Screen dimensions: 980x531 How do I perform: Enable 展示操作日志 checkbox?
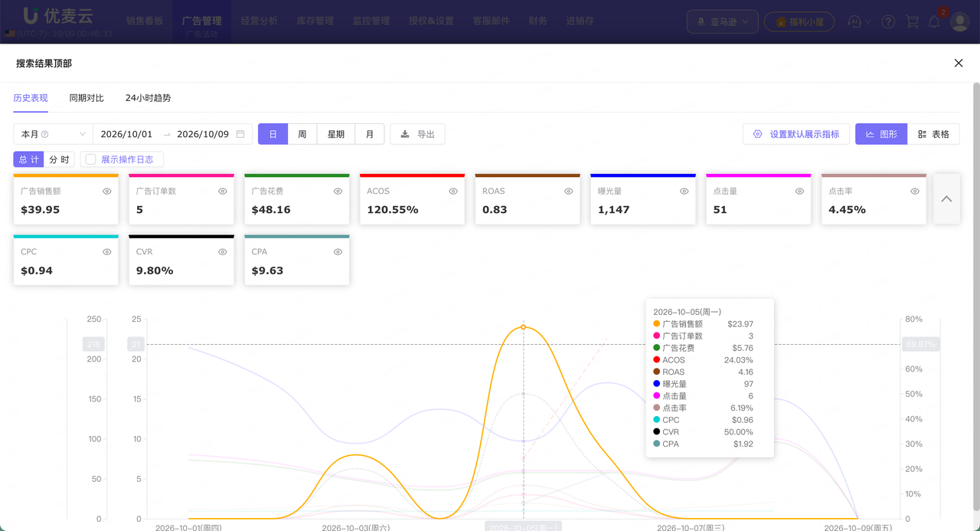pyautogui.click(x=91, y=159)
